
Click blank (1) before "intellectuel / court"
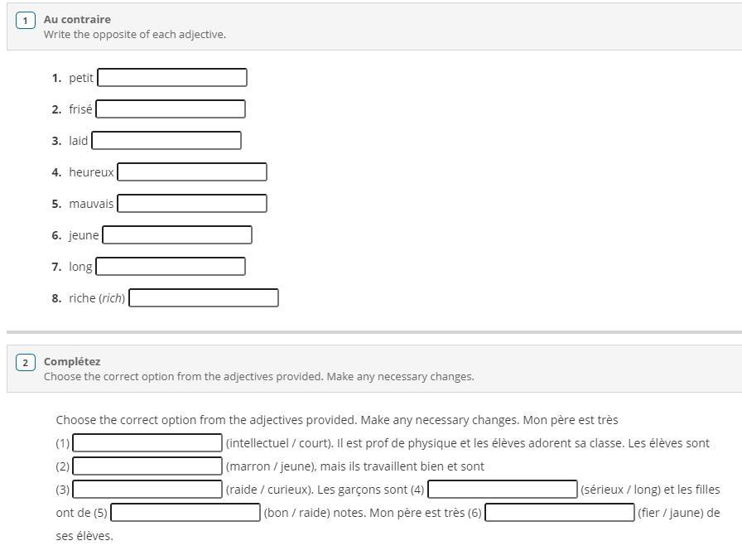pos(148,443)
